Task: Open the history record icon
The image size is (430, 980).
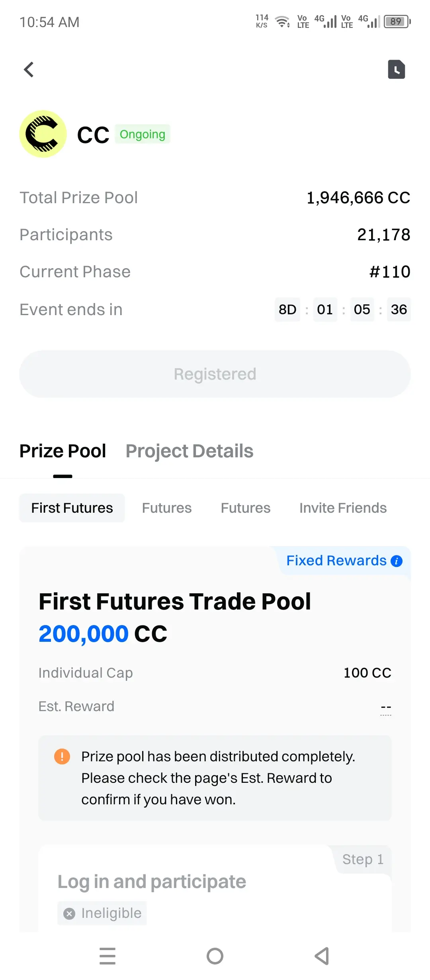Action: point(397,69)
